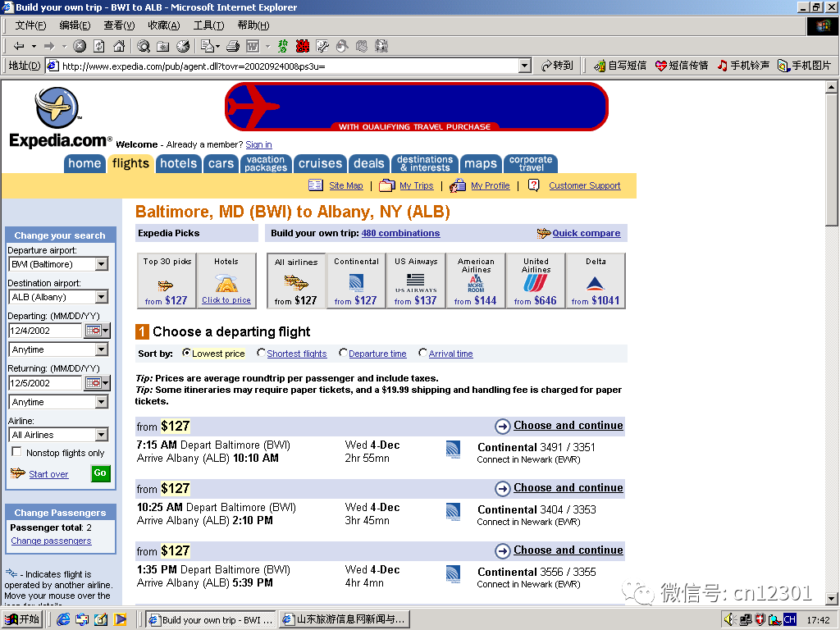Expand Departure airport BWI dropdown
The image size is (840, 630).
[x=101, y=264]
